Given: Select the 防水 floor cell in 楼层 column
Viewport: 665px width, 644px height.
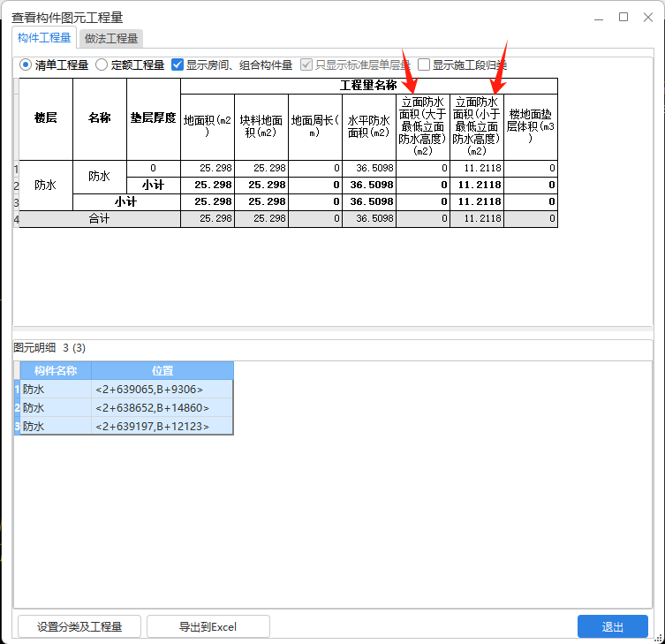Looking at the screenshot, I should click(x=46, y=185).
